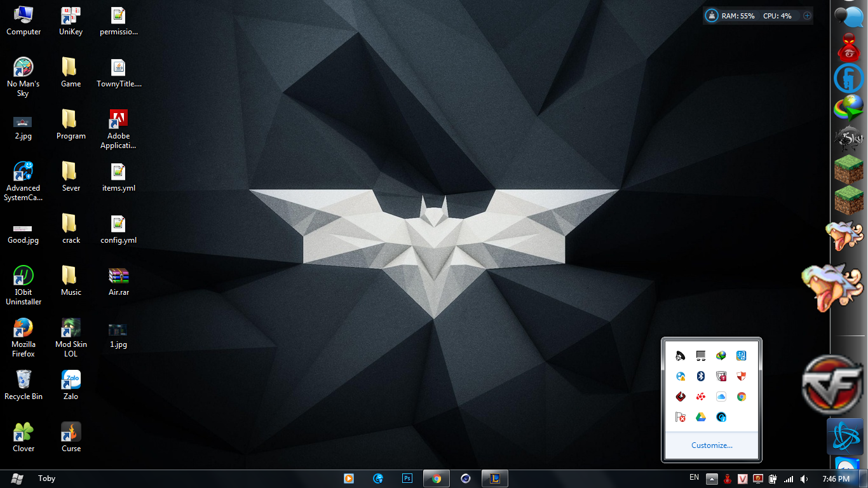Click the Google Drive tray icon

click(700, 417)
